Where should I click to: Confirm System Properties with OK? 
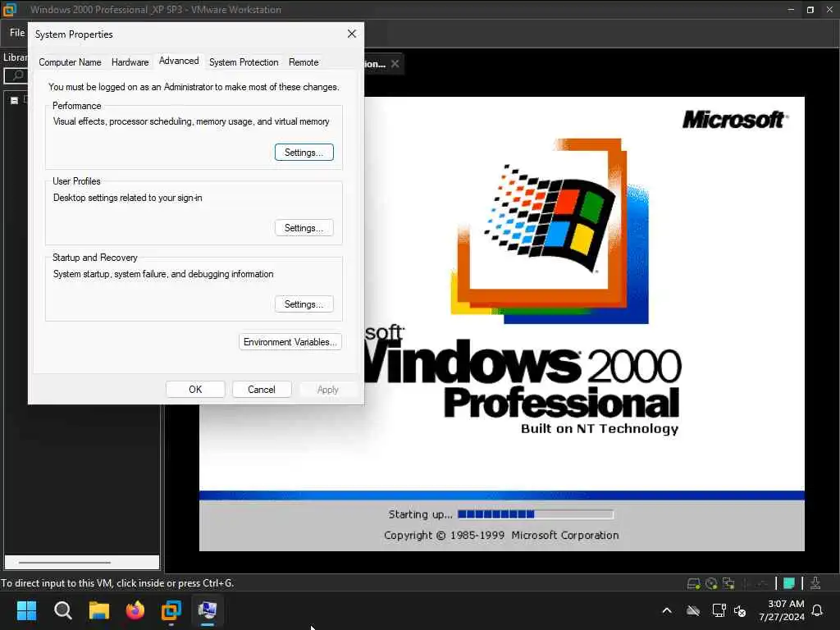(195, 390)
